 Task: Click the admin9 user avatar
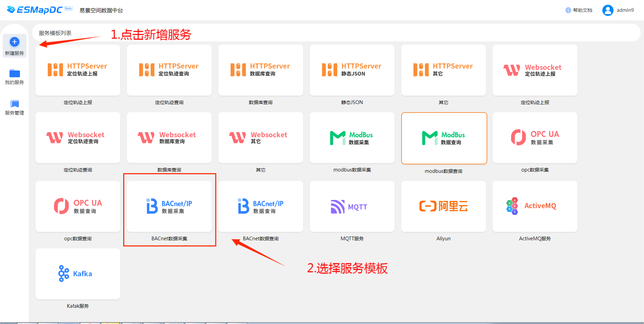(608, 10)
